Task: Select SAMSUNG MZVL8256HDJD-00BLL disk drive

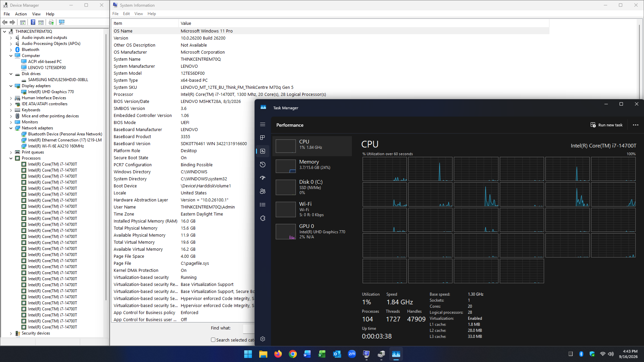Action: (58, 80)
